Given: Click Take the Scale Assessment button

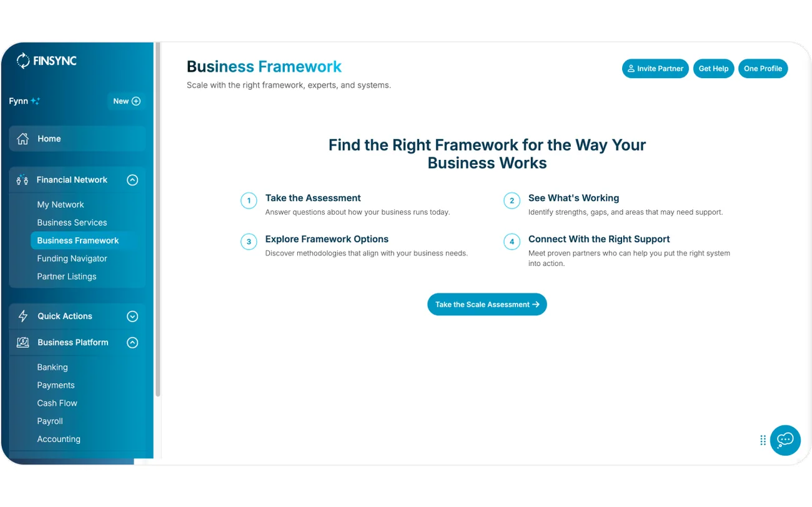Looking at the screenshot, I should [x=487, y=305].
